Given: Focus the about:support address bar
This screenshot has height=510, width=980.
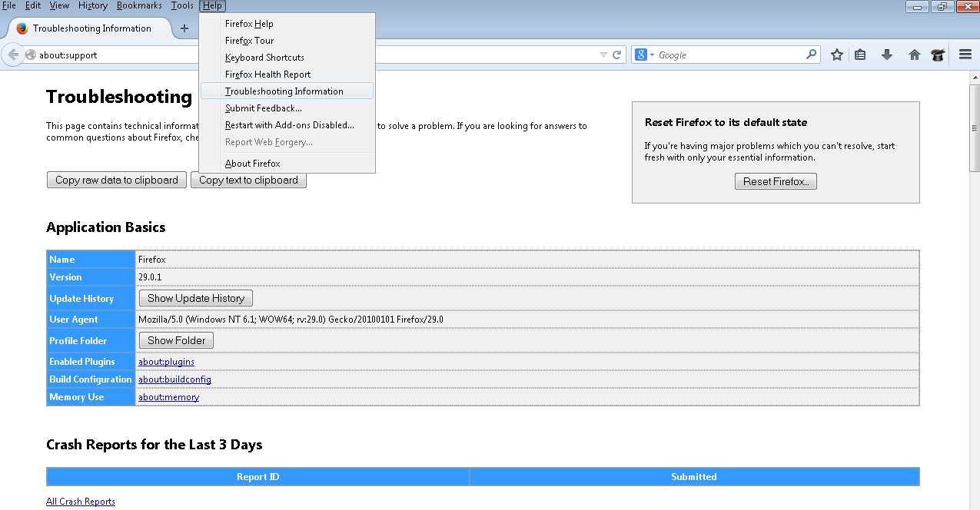Looking at the screenshot, I should (315, 55).
